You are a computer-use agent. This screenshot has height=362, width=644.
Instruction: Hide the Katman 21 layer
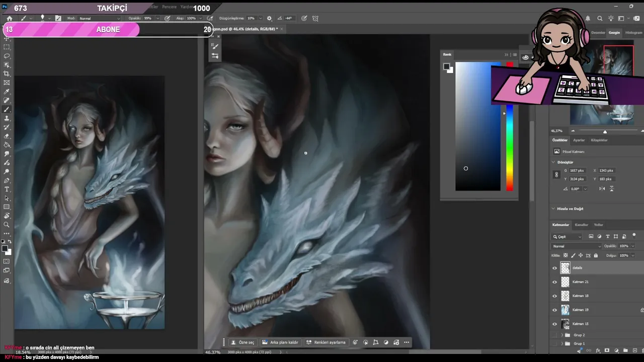click(x=555, y=282)
